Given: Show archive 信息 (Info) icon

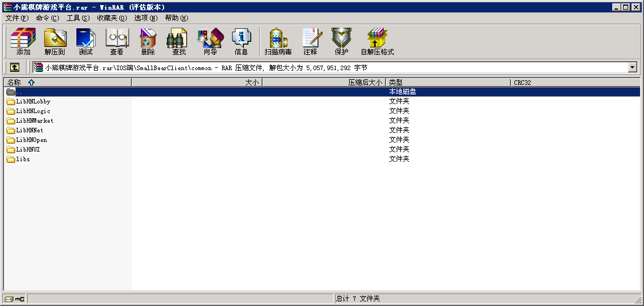Looking at the screenshot, I should (241, 41).
